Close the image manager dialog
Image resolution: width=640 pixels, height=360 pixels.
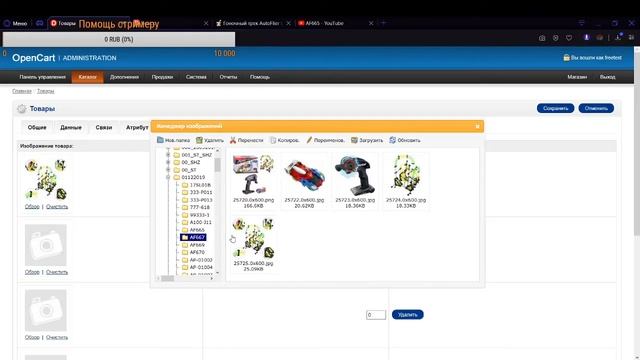pyautogui.click(x=478, y=127)
